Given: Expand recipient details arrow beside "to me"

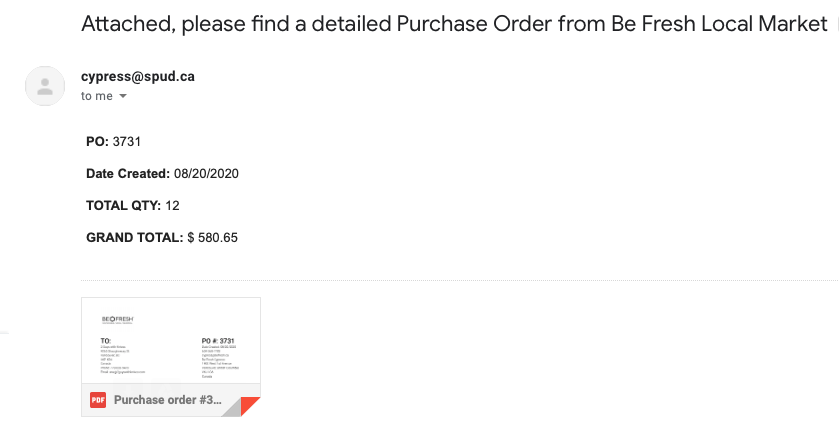Looking at the screenshot, I should coord(123,96).
